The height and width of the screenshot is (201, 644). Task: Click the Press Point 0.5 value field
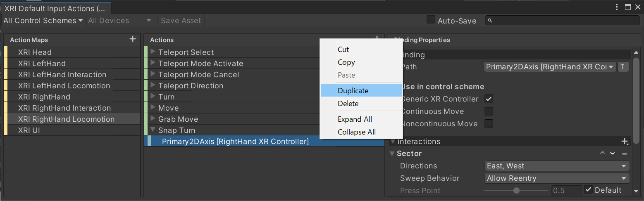(566, 190)
